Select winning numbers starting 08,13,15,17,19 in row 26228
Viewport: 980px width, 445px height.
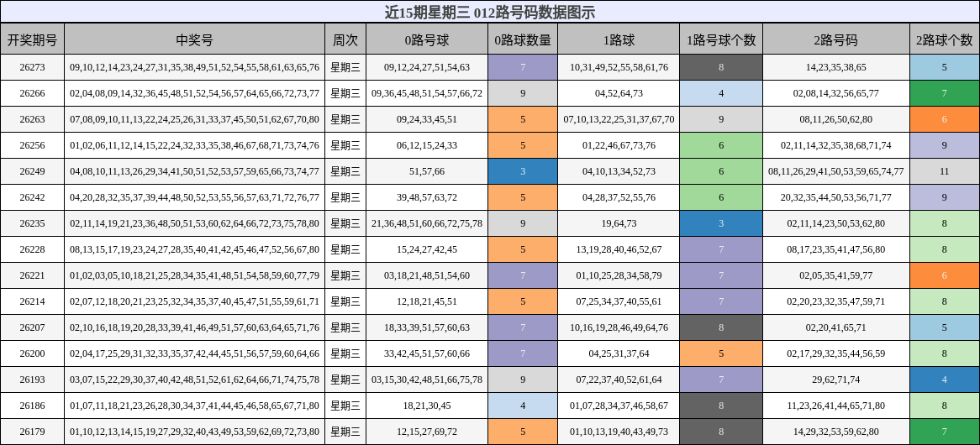(x=194, y=249)
